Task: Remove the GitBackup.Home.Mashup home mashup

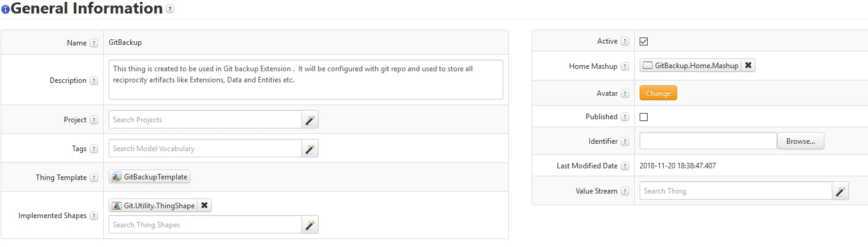Action: point(748,65)
